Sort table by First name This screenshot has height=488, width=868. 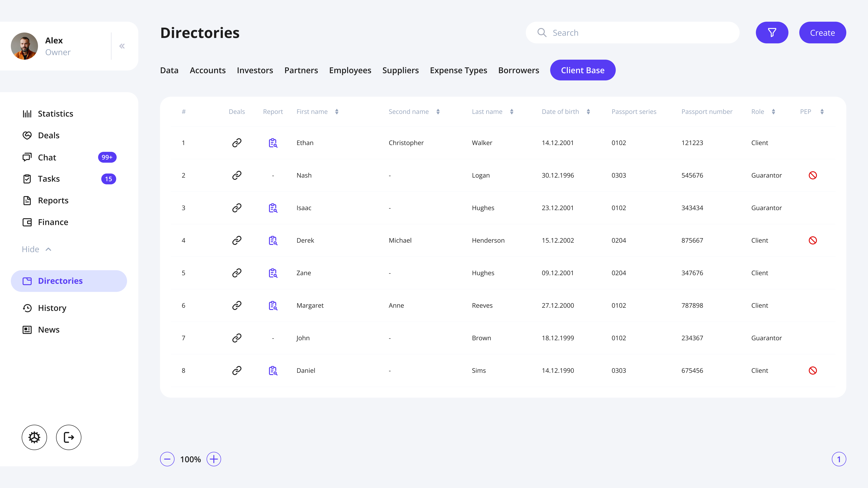point(336,112)
